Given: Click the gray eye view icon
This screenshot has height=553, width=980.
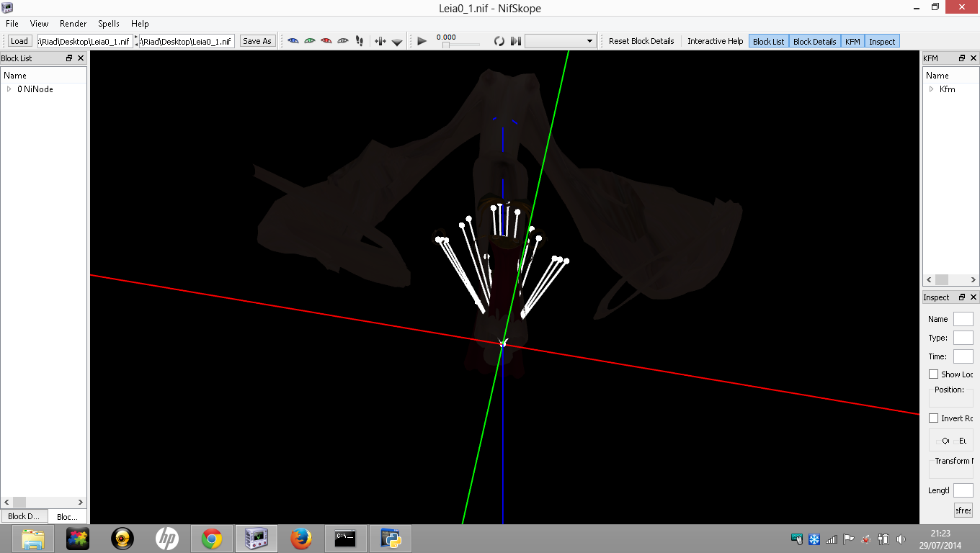Looking at the screenshot, I should [343, 41].
